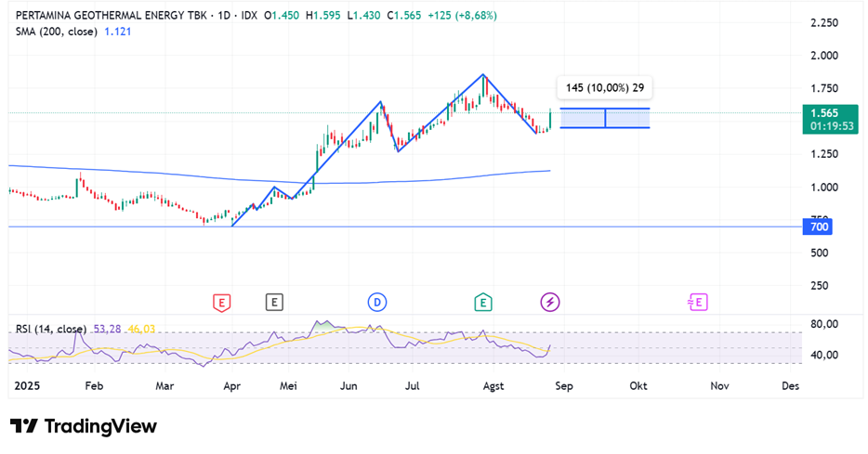Image resolution: width=868 pixels, height=454 pixels.
Task: Click the Sep label on the time axis
Action: click(561, 385)
